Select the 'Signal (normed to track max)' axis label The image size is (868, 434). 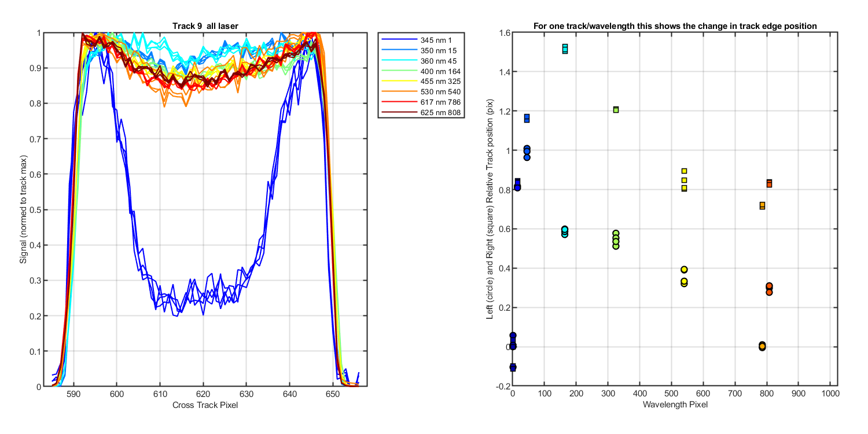click(23, 209)
